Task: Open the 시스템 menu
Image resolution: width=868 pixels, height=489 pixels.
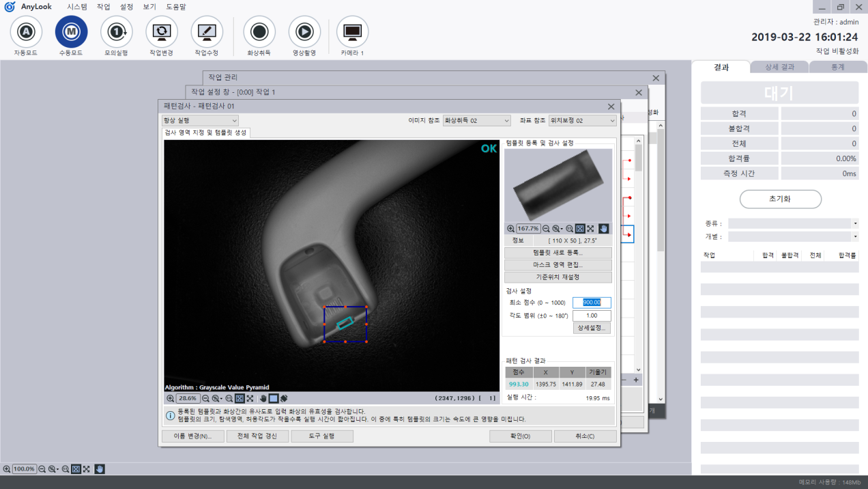Action: [77, 6]
